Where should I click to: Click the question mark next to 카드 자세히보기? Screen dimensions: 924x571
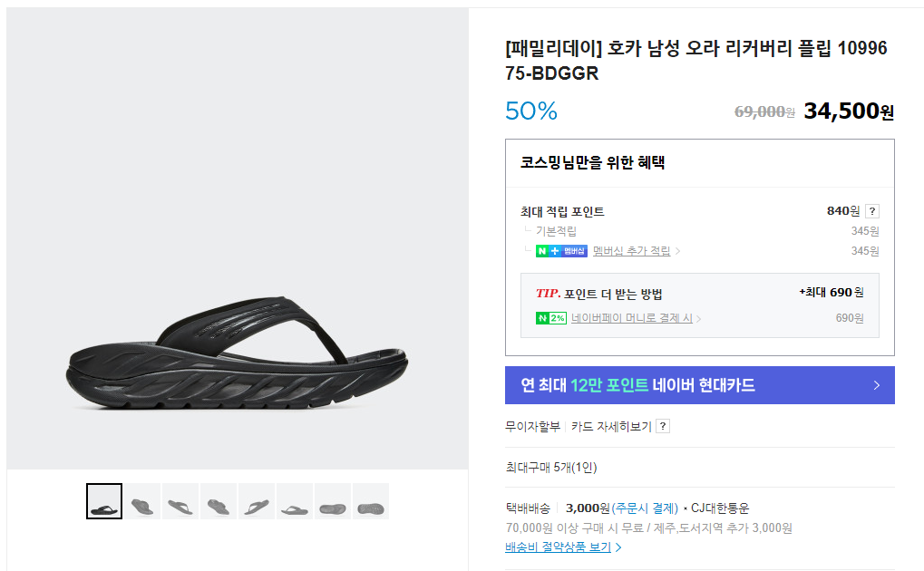pos(663,426)
